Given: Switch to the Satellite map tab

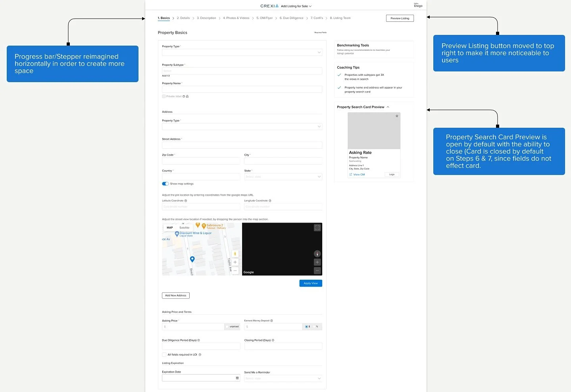Looking at the screenshot, I should (x=184, y=227).
